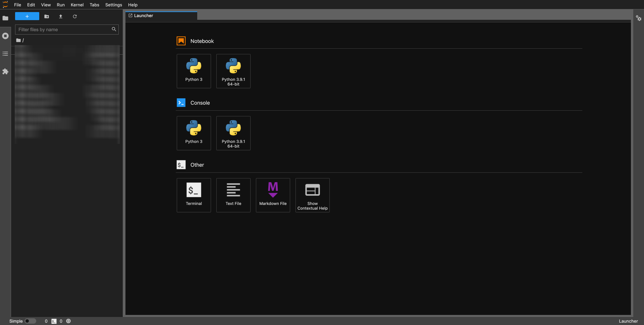Viewport: 644px width, 325px height.
Task: Open the File Browser sidebar icon
Action: click(5, 18)
